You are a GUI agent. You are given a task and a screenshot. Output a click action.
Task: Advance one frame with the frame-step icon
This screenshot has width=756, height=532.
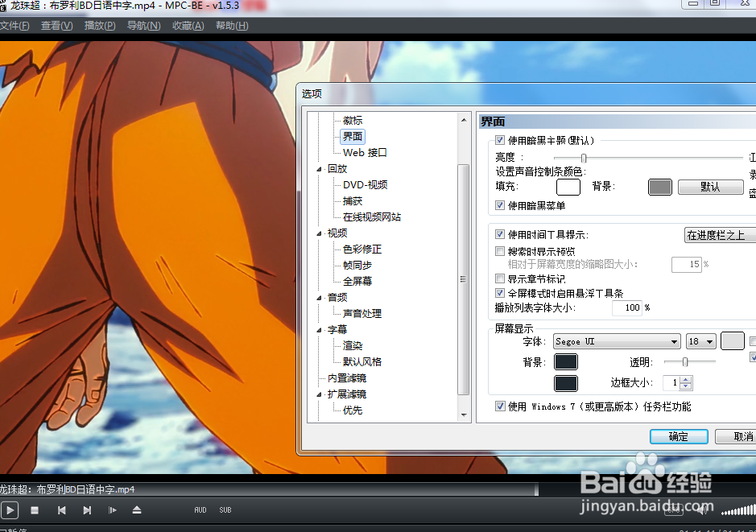tap(113, 509)
